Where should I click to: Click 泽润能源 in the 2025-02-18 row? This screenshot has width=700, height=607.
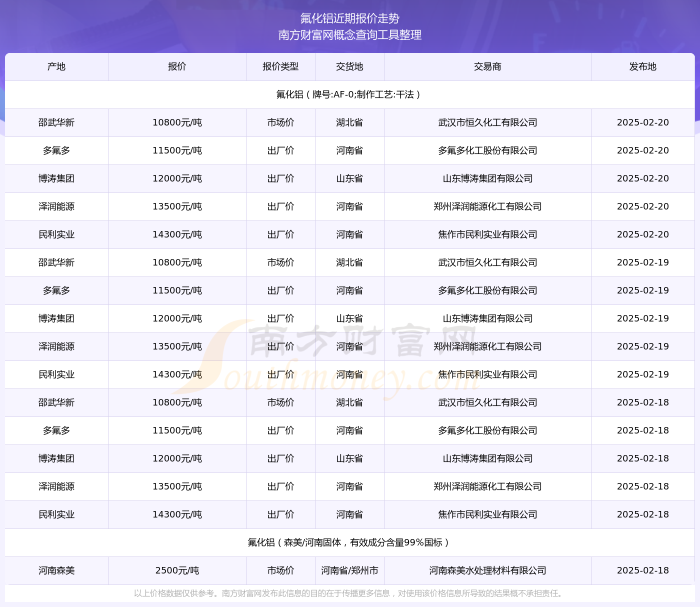click(56, 486)
